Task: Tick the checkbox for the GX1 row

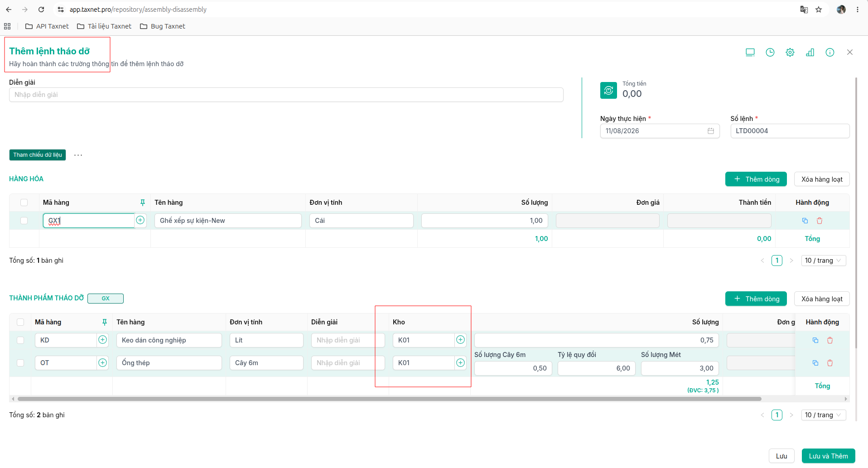Action: pyautogui.click(x=24, y=221)
